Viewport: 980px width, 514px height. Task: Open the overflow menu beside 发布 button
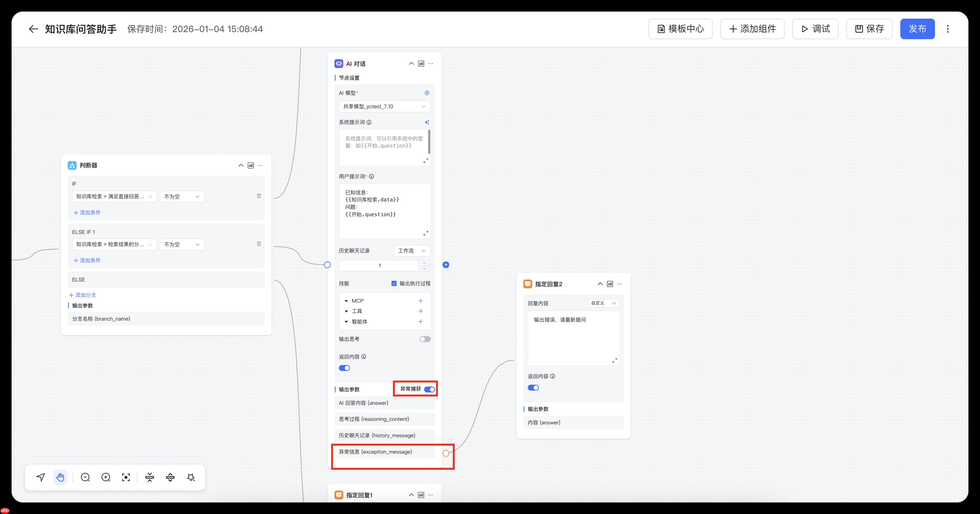948,29
